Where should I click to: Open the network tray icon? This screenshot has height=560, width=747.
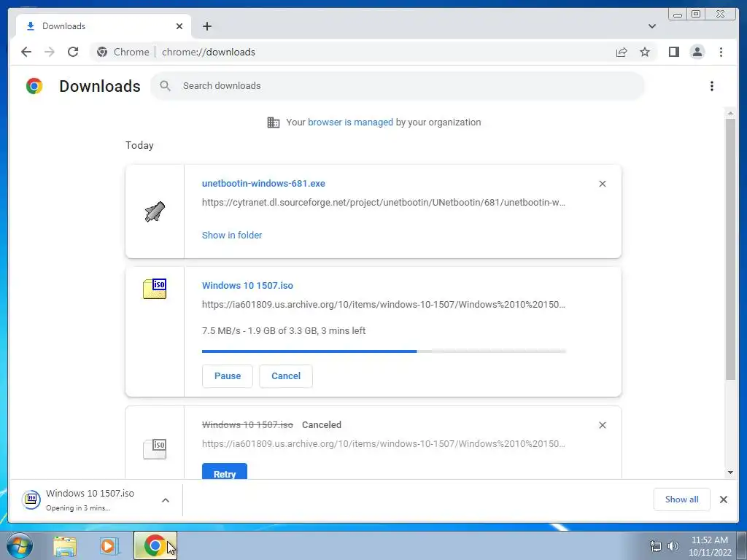pyautogui.click(x=656, y=546)
